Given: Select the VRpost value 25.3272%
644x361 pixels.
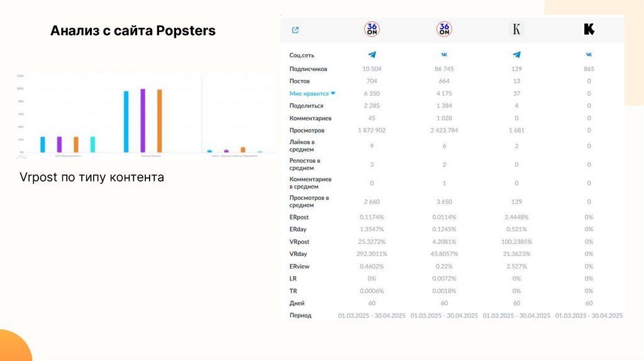Looking at the screenshot, I should pos(372,242).
